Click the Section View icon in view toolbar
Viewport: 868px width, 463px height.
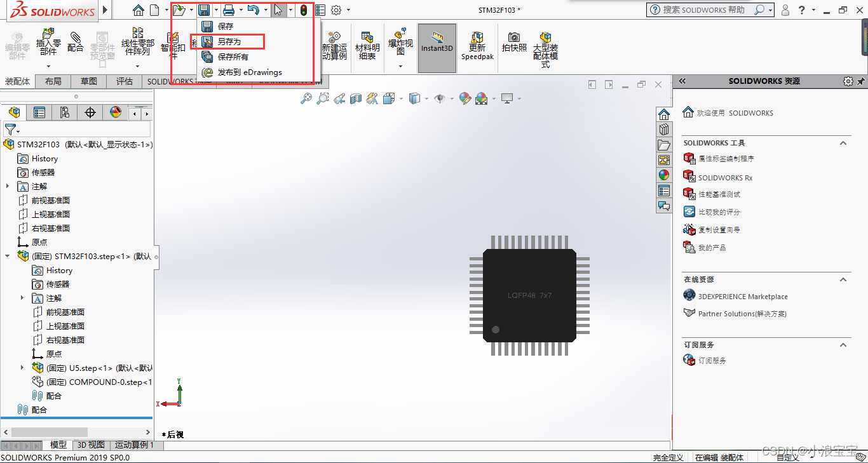[x=356, y=98]
